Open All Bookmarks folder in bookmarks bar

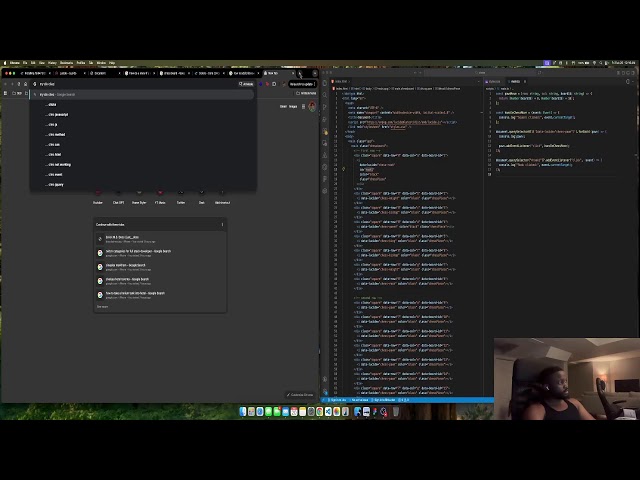point(306,93)
